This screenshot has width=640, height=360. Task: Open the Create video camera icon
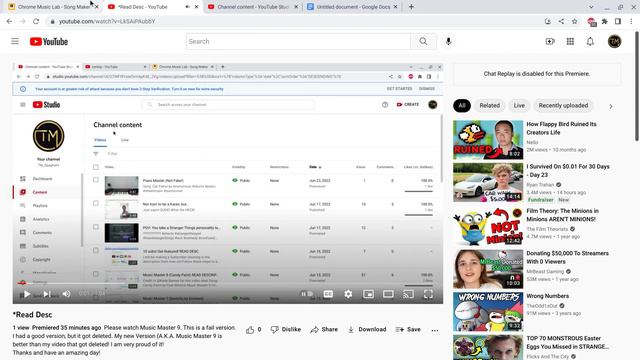pos(550,41)
